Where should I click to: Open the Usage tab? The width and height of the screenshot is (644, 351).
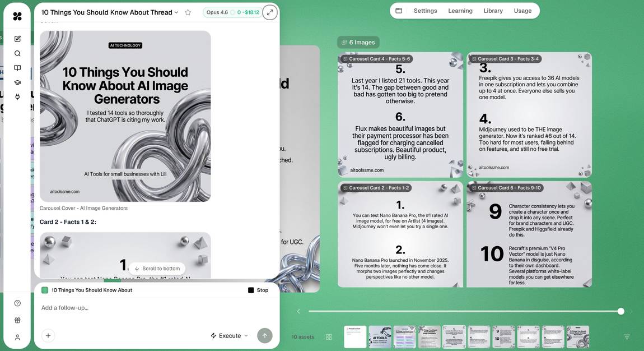522,11
